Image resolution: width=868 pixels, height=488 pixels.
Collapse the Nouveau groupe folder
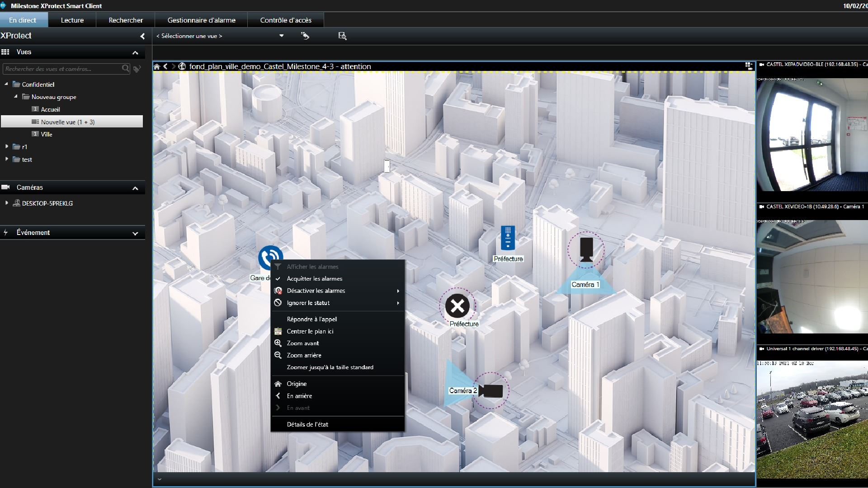(16, 97)
